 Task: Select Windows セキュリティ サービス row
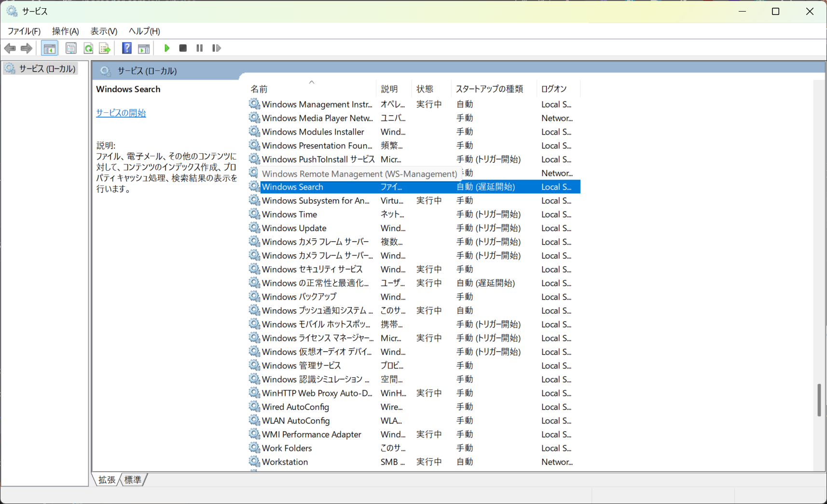(x=414, y=269)
